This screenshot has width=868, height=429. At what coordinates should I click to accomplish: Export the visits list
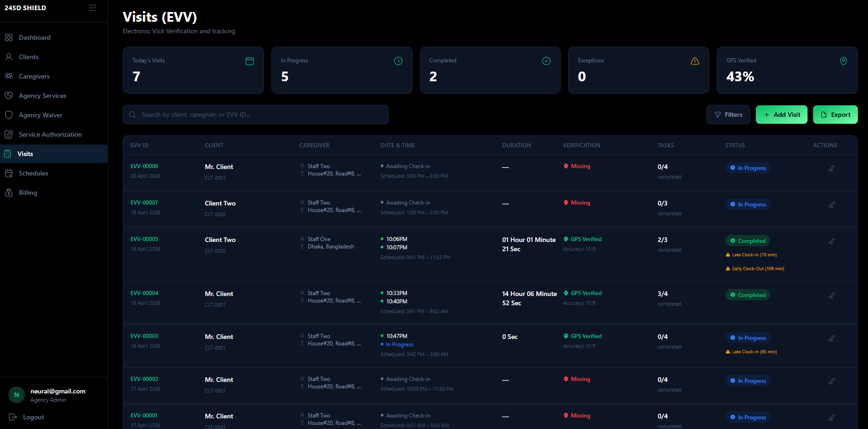[835, 115]
